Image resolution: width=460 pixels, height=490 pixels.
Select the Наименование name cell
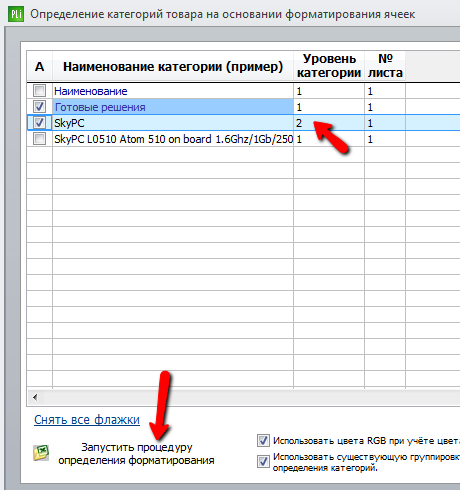coord(173,91)
